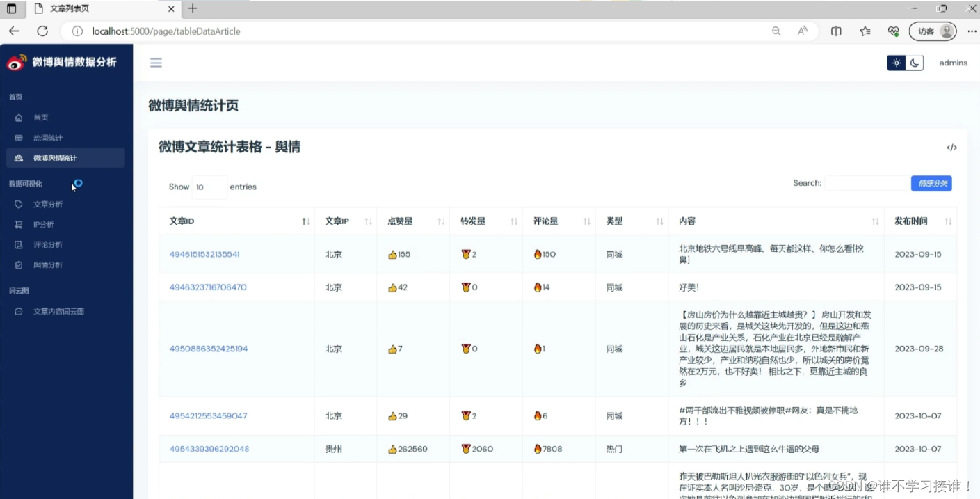Switch to light mode with sun toggle
980x499 pixels.
coord(897,63)
